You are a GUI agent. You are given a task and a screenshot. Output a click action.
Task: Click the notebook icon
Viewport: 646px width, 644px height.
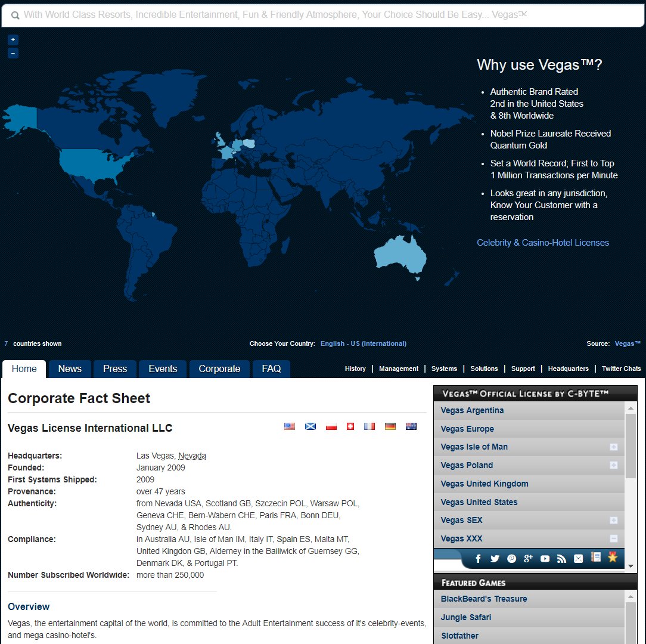596,557
